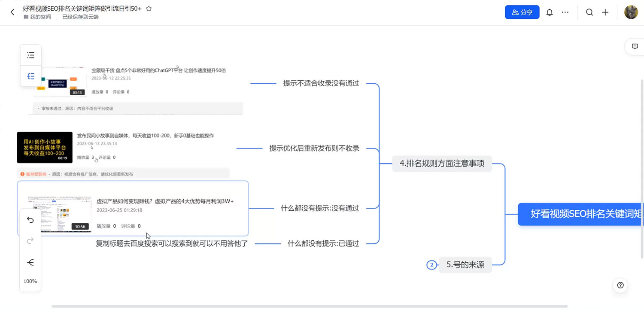Click the return-to-center arrow in left panel
This screenshot has height=309, width=644.
[x=30, y=262]
